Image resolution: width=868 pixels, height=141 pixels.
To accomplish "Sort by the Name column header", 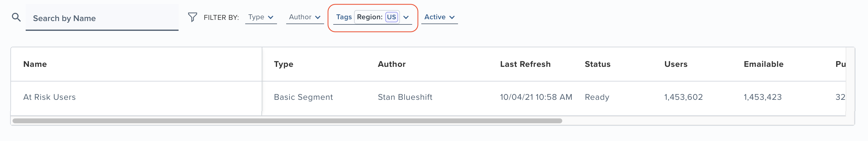I will 35,64.
